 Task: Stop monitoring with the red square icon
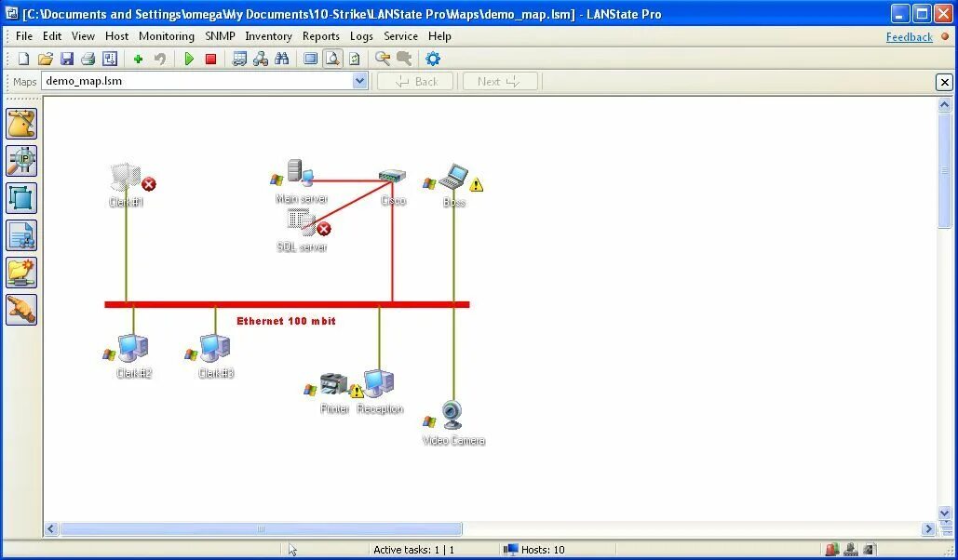(210, 59)
